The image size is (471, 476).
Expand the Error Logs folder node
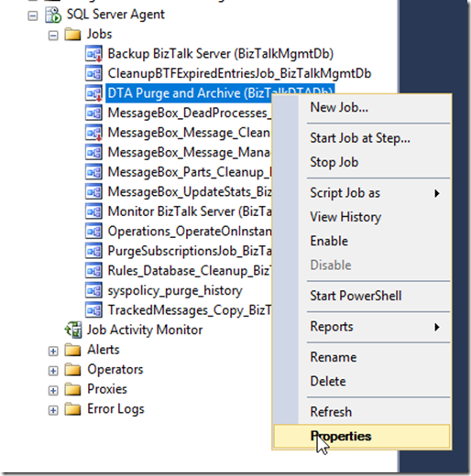53,410
